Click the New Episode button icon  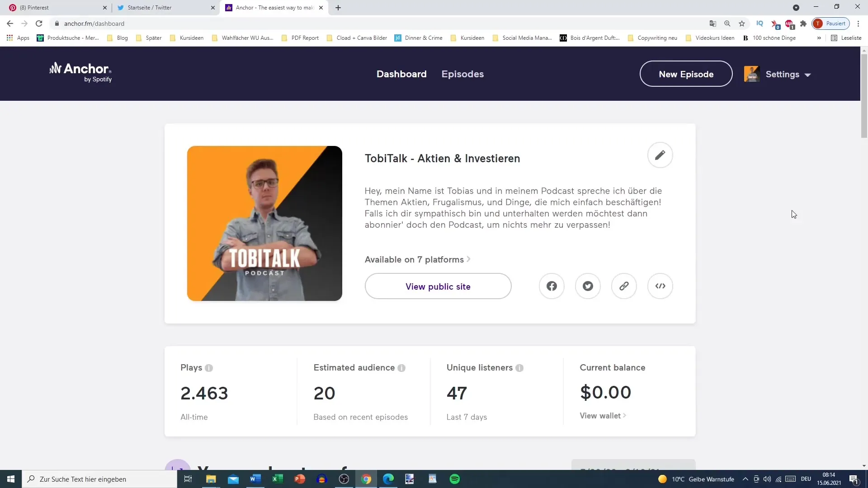coord(686,74)
